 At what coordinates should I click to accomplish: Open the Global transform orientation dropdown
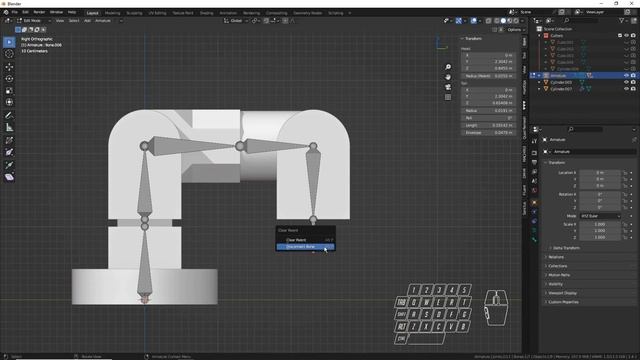pyautogui.click(x=236, y=20)
